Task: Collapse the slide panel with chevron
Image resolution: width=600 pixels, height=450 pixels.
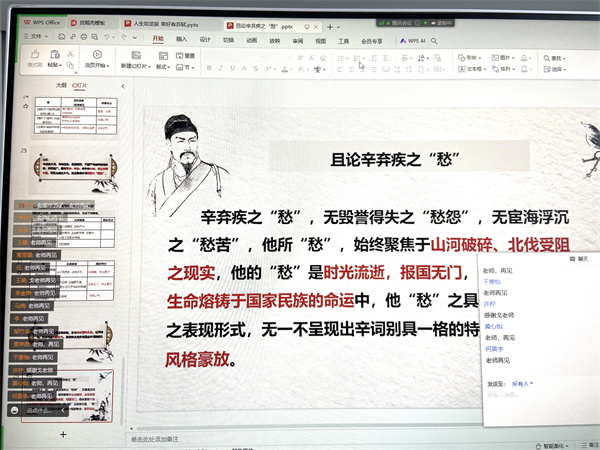Action: tap(123, 86)
